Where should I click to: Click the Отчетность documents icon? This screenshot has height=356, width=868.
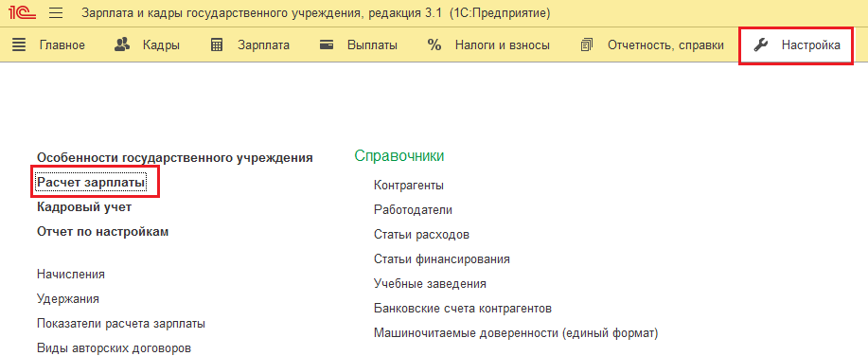tap(587, 45)
